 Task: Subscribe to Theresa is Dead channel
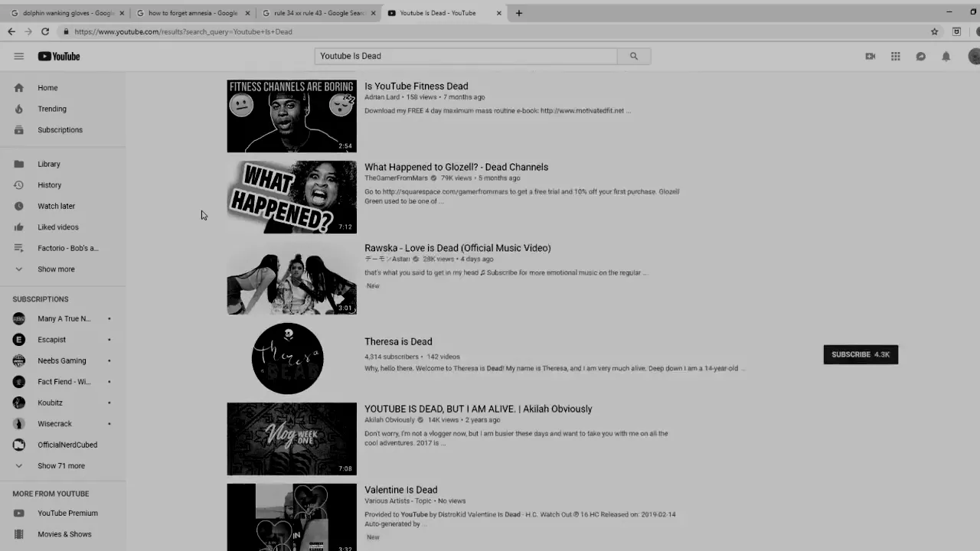(x=861, y=354)
